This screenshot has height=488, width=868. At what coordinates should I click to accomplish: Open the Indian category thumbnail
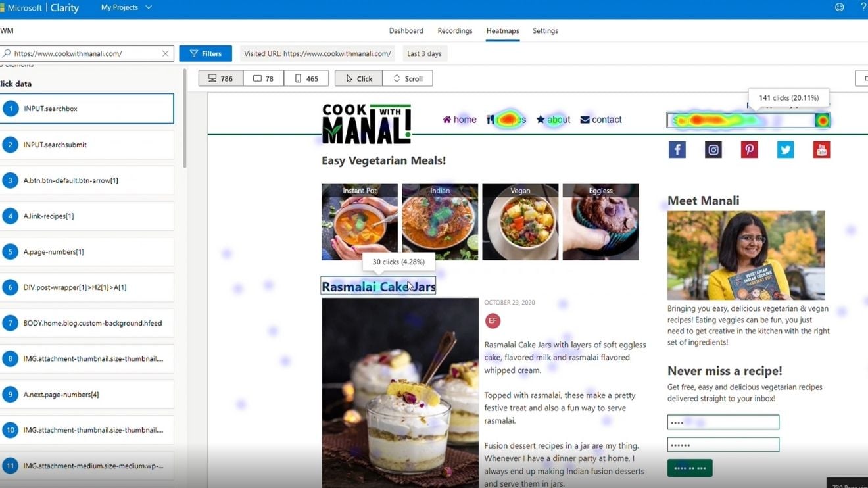point(440,222)
